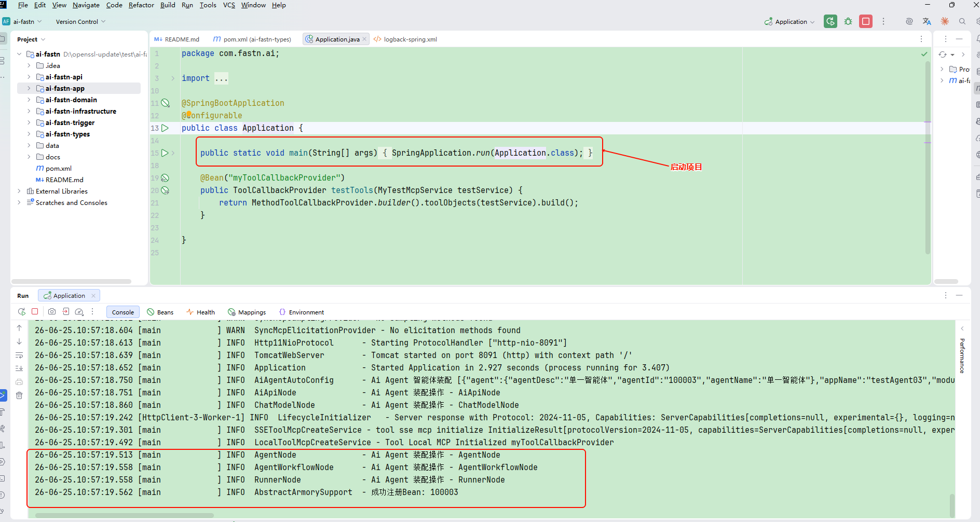The width and height of the screenshot is (980, 522).
Task: Take a thread dump with camera icon
Action: coord(52,312)
